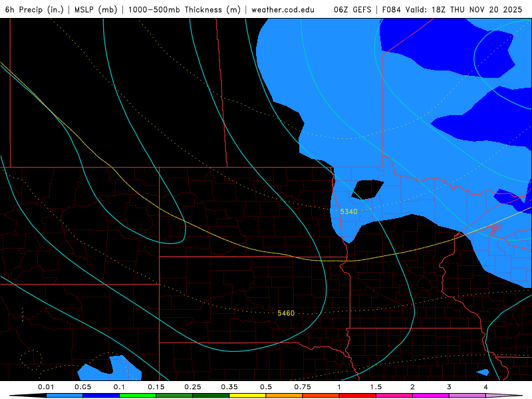Click the yellow 0.35–0.5 legend swatch
The width and height of the screenshot is (532, 399).
247,396
